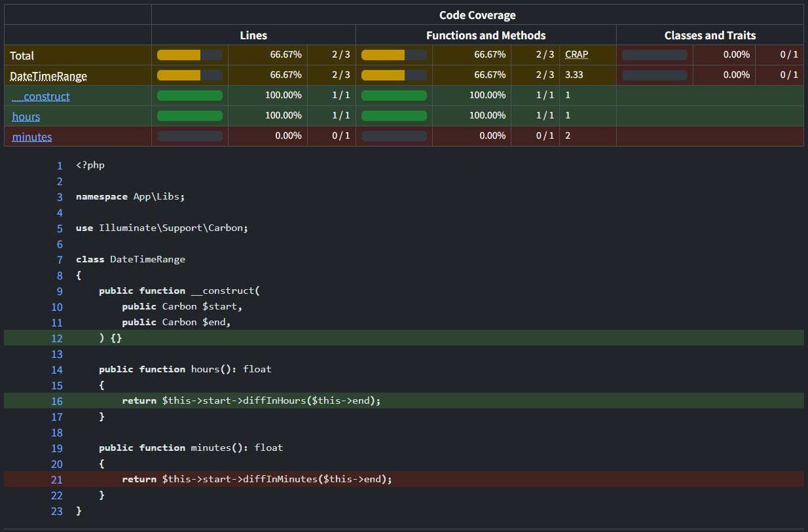The image size is (808, 532).
Task: Click the public Carbon $end, code line
Action: (x=177, y=322)
